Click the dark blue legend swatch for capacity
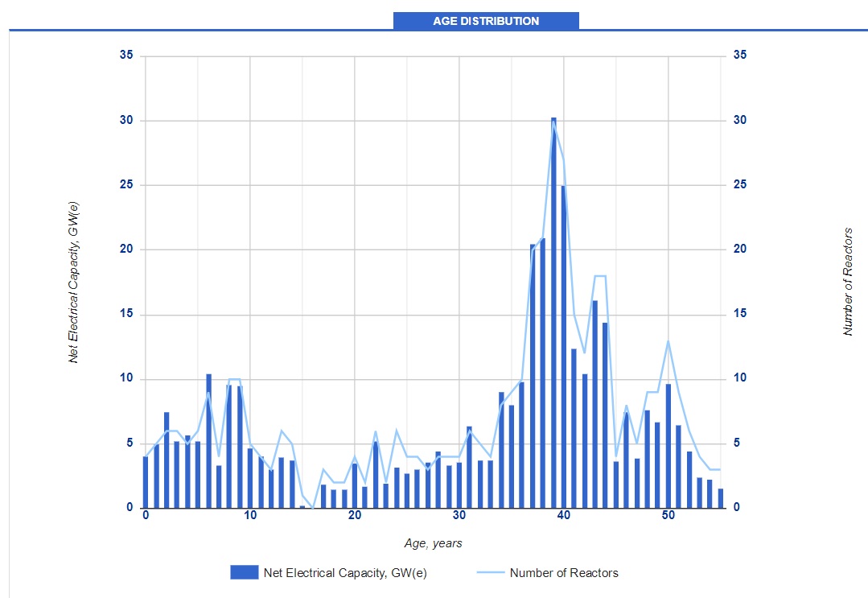The height and width of the screenshot is (598, 868). tap(244, 572)
